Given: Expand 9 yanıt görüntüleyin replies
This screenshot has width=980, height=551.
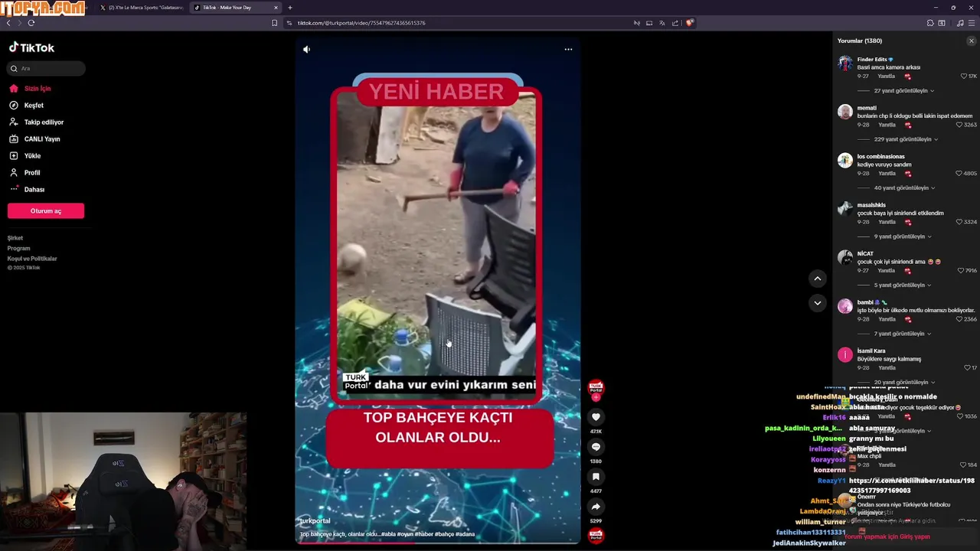Looking at the screenshot, I should tap(903, 236).
